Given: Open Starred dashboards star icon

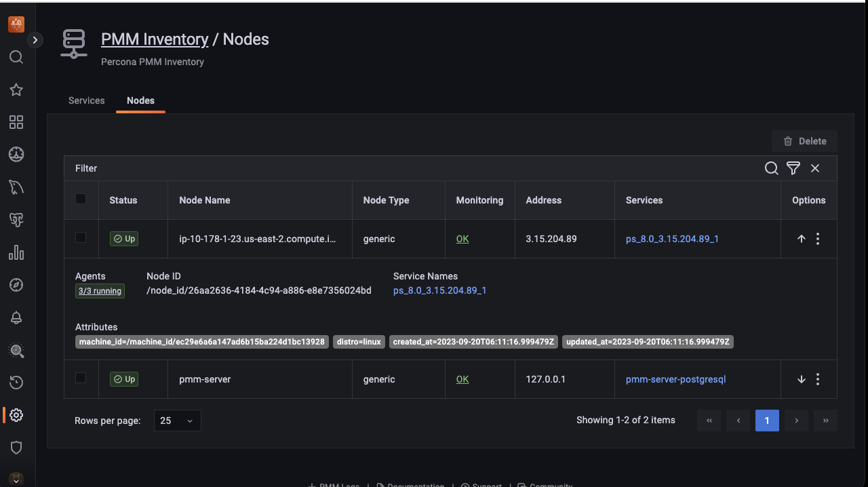Looking at the screenshot, I should tap(16, 90).
